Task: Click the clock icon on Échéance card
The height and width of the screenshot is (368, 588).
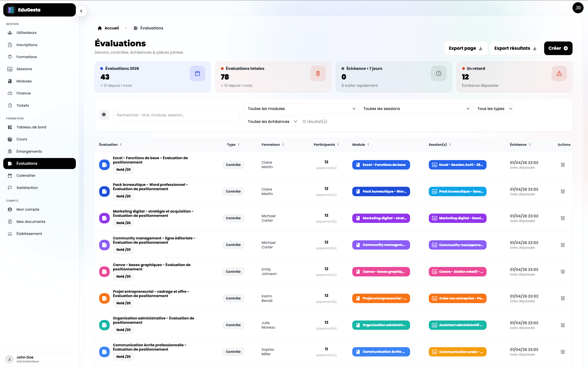Action: 438,73
